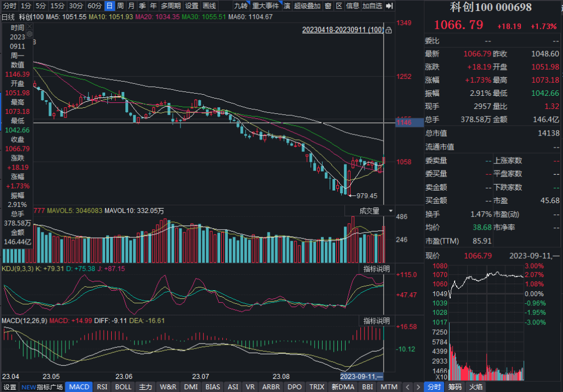This screenshot has width=563, height=392.
Task: Switch to the 筹码 tab
Action: coord(455,387)
